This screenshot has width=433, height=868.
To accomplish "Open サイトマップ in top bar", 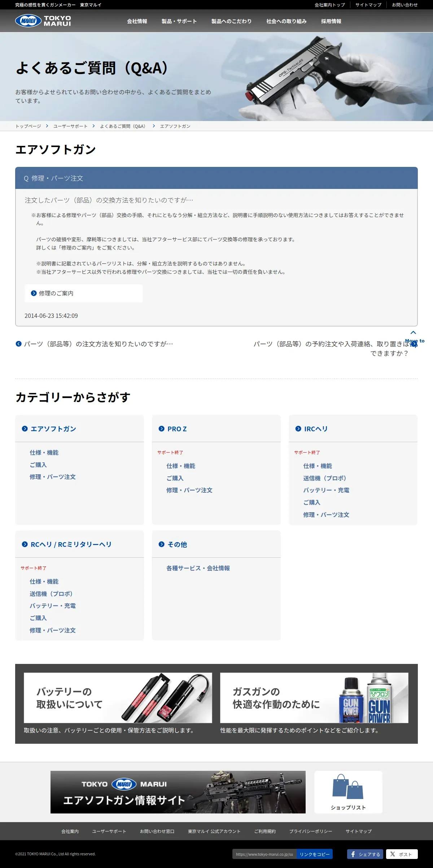I will tap(368, 5).
